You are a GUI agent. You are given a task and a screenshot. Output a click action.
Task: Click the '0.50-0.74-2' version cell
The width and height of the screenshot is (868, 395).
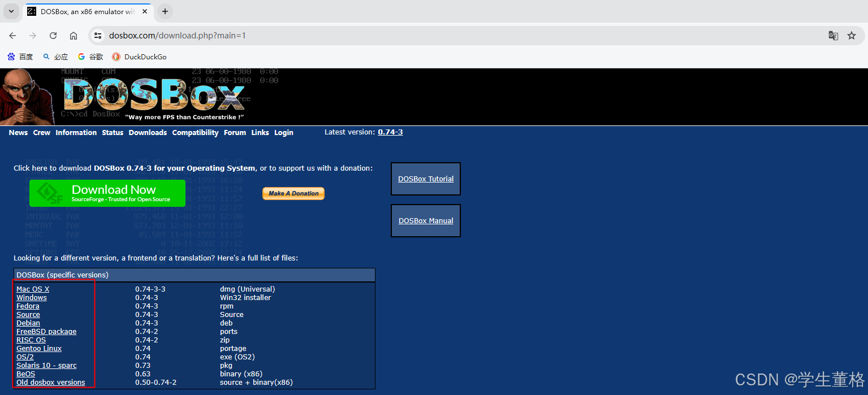coord(156,382)
